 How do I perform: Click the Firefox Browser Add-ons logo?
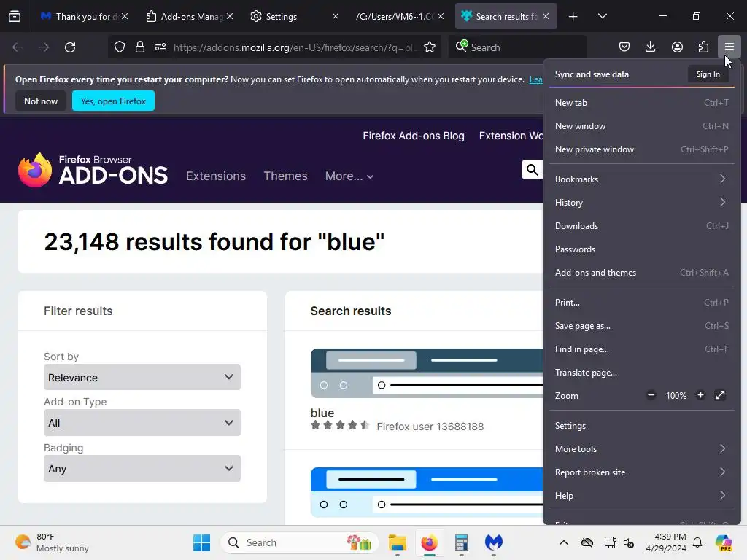(x=93, y=169)
